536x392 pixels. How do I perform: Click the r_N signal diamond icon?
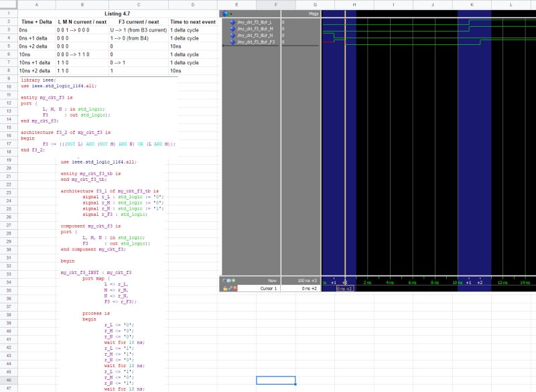click(232, 35)
